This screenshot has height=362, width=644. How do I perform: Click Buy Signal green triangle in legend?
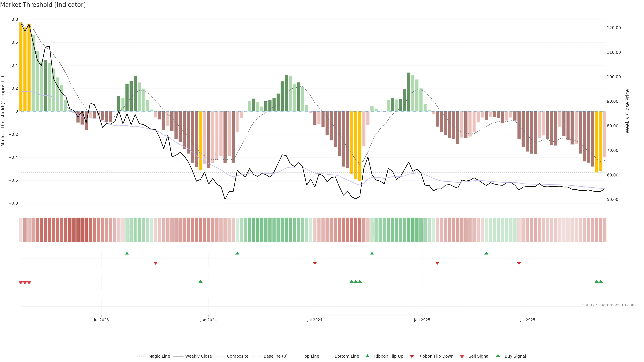coord(498,356)
